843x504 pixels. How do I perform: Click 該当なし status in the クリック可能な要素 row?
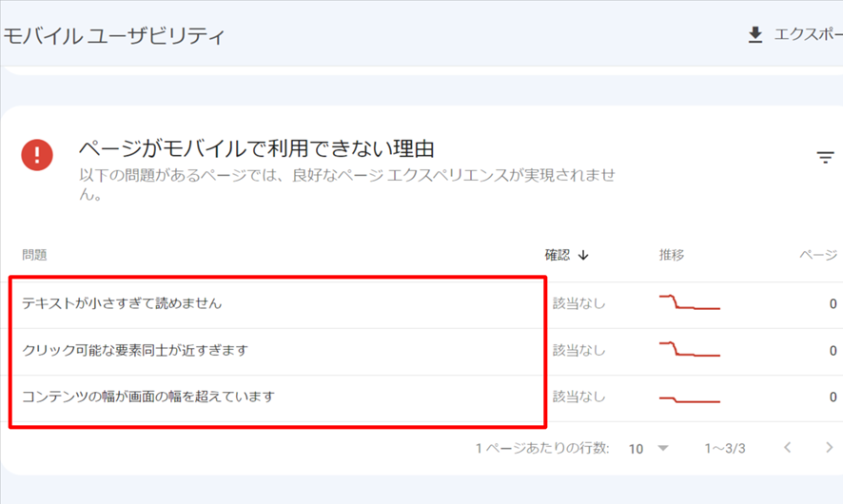pos(579,350)
